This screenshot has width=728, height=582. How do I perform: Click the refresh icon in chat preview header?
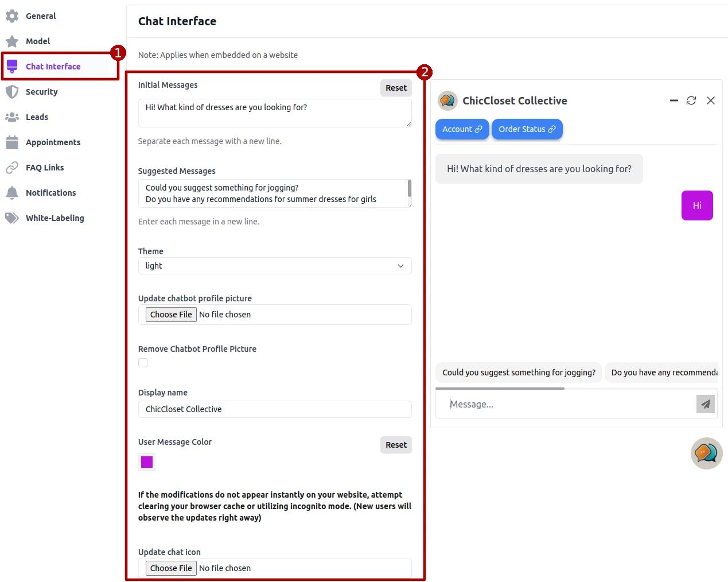(691, 100)
